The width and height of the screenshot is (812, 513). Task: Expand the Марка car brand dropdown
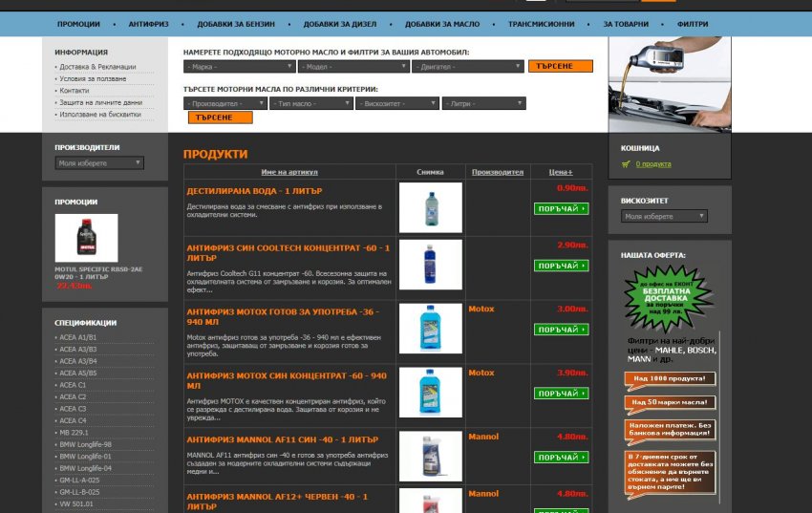point(239,67)
